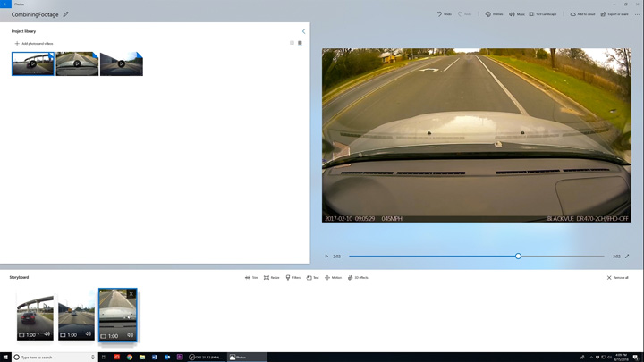Open the See more ellipsis menu
The width and height of the screenshot is (644, 362).
tap(638, 14)
